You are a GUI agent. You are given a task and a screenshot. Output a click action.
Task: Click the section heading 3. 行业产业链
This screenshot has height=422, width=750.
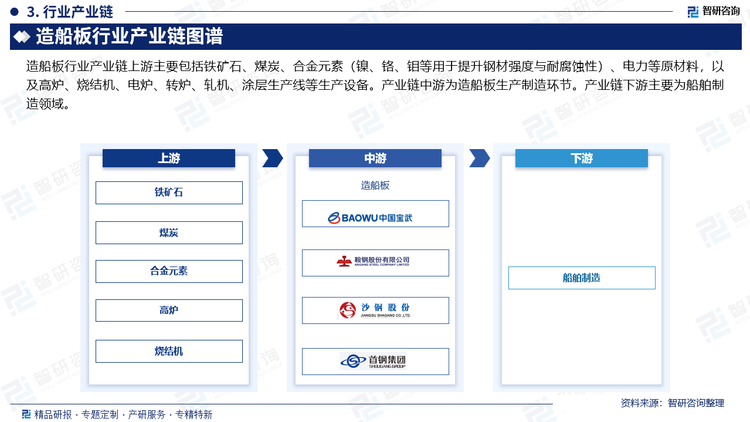coord(70,11)
